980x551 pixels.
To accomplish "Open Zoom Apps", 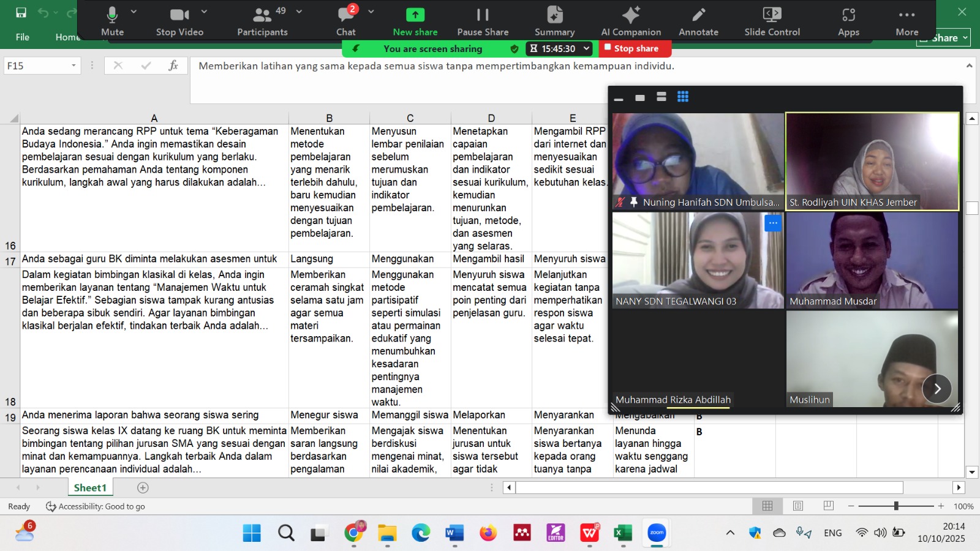I will pos(848,20).
